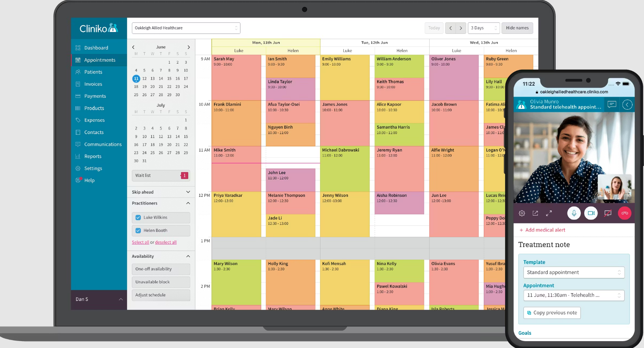Select June 14 in the mini calendar

click(161, 78)
